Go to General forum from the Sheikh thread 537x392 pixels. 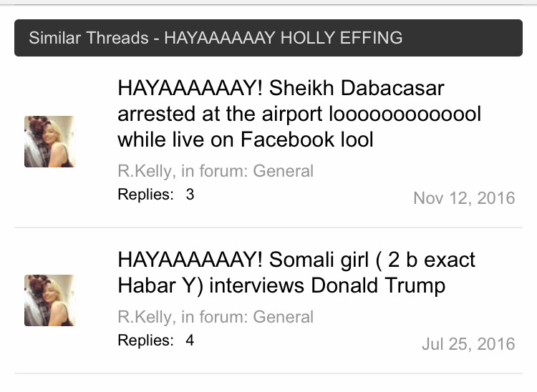(x=284, y=171)
